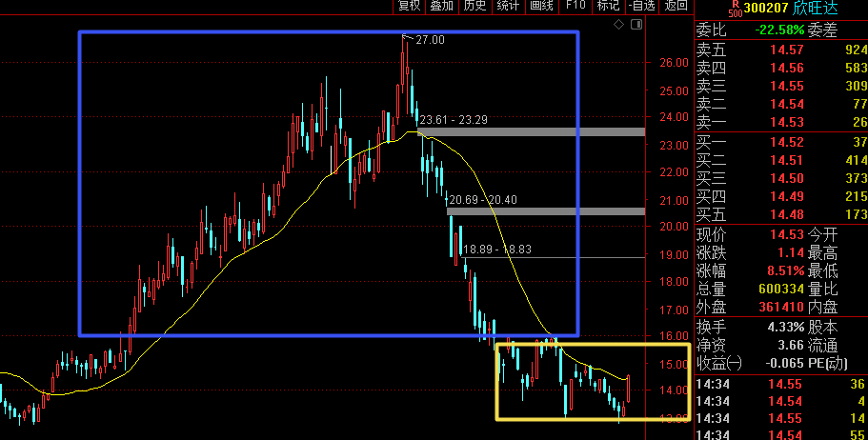Image resolution: width=868 pixels, height=440 pixels.
Task: Click 16.00 on the price axis
Action: [675, 336]
